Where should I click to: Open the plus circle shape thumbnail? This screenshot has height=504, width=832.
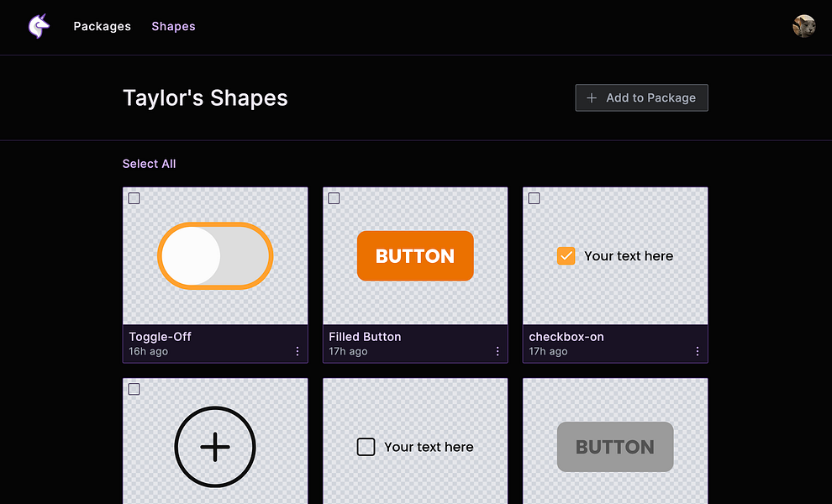pyautogui.click(x=215, y=441)
